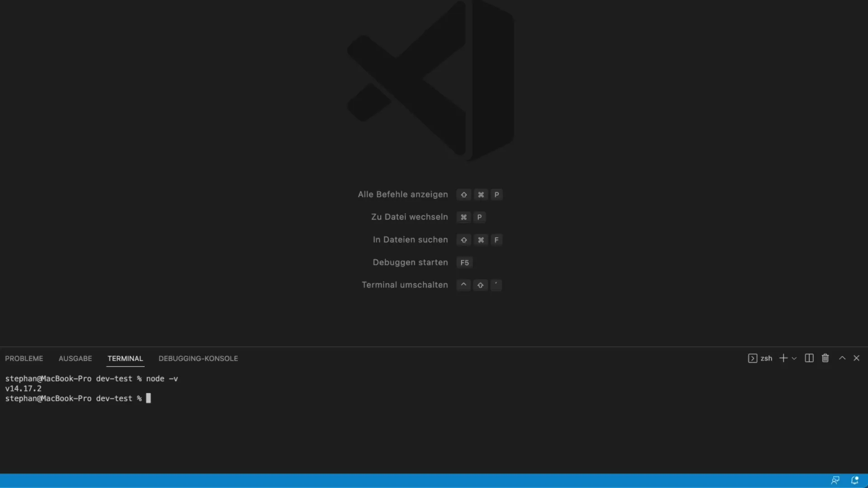Switch to the PROBLEME tab

point(24,358)
